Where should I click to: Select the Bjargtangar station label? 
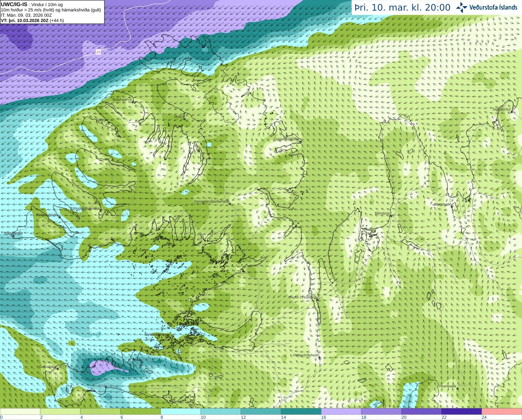(13, 233)
